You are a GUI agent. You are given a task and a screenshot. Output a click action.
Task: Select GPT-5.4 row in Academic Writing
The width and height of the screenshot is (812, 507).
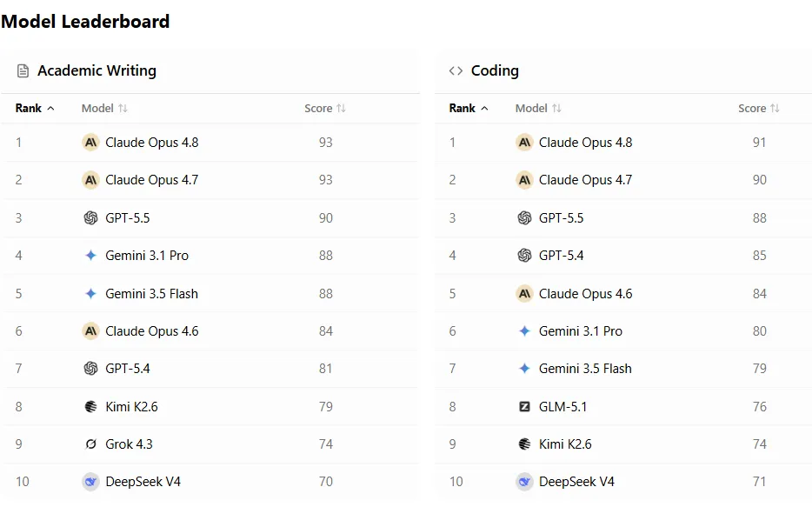[x=210, y=369]
